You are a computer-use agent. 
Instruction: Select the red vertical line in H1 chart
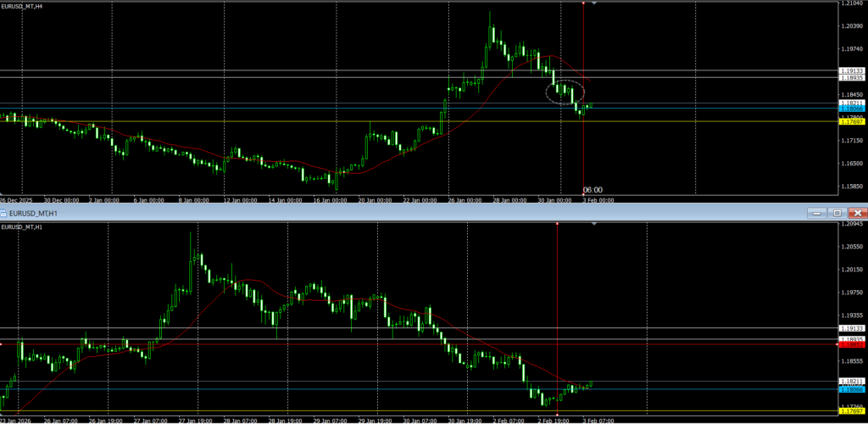(556, 288)
